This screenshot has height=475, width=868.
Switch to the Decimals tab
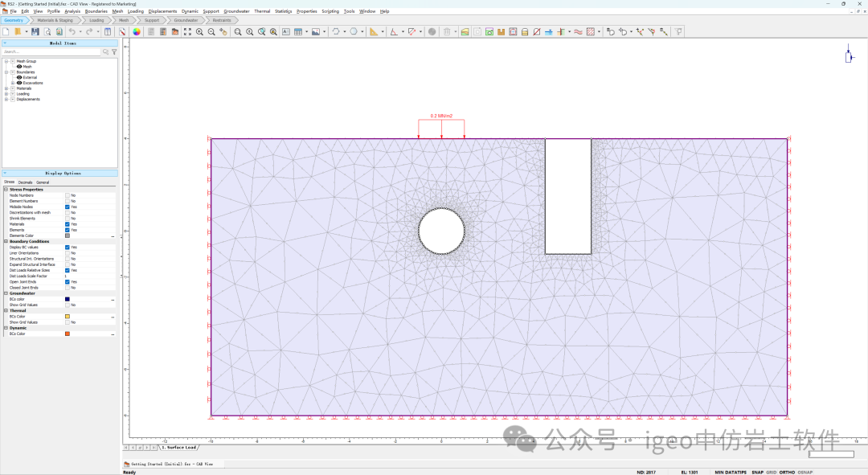click(26, 182)
